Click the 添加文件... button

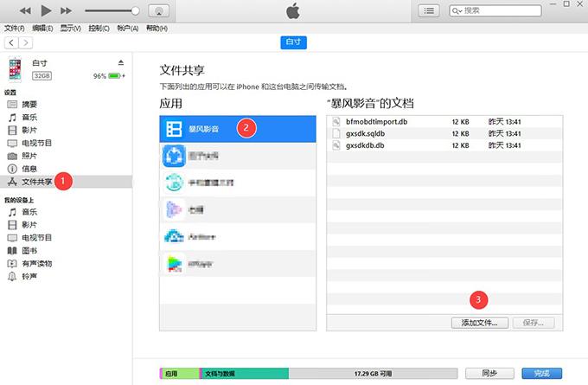click(480, 323)
